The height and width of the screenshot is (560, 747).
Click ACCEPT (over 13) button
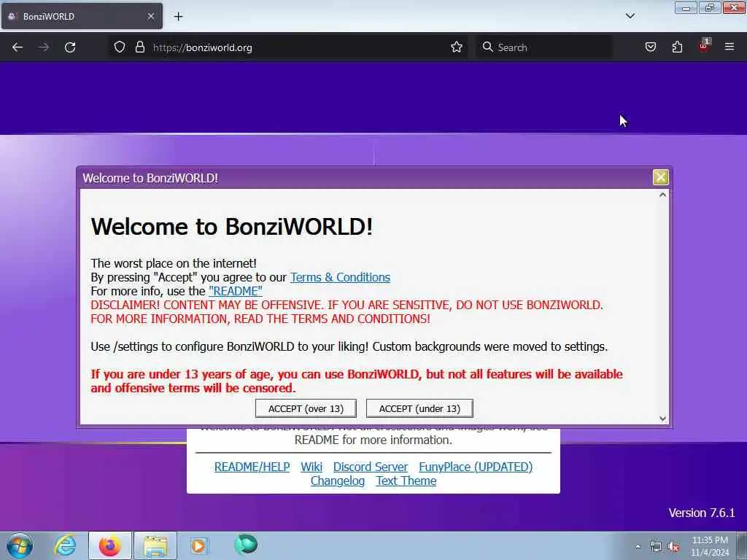[x=306, y=408]
